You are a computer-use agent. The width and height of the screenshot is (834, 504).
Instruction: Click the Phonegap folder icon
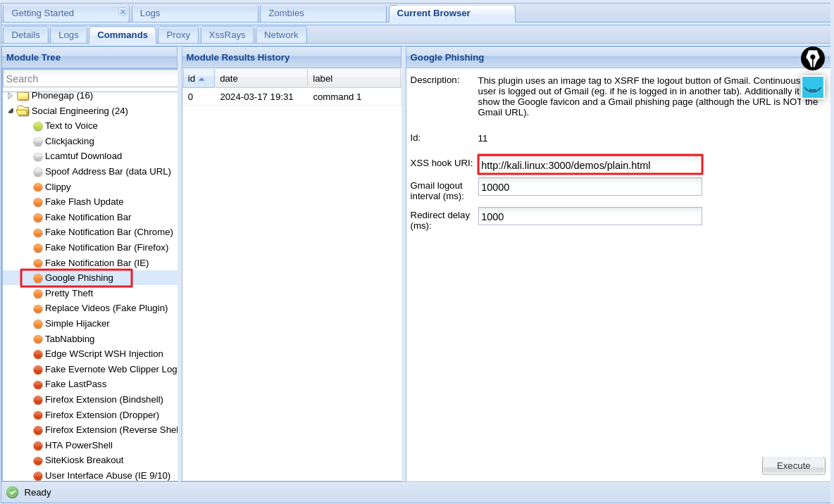point(23,96)
